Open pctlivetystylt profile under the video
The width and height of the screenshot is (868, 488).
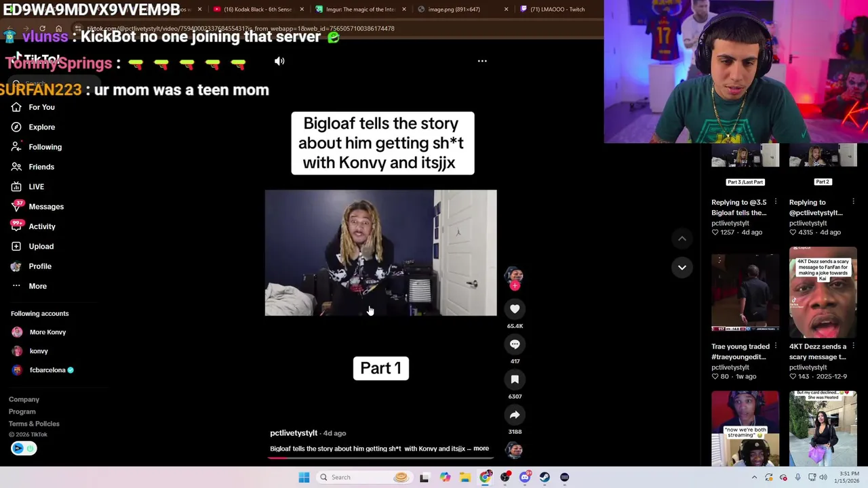(x=294, y=433)
